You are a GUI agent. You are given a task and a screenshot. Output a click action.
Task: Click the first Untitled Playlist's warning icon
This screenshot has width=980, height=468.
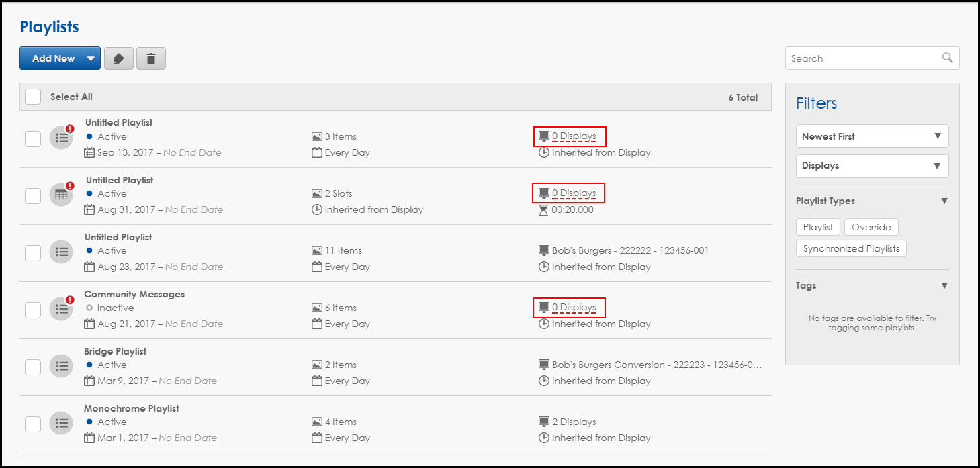[x=70, y=130]
